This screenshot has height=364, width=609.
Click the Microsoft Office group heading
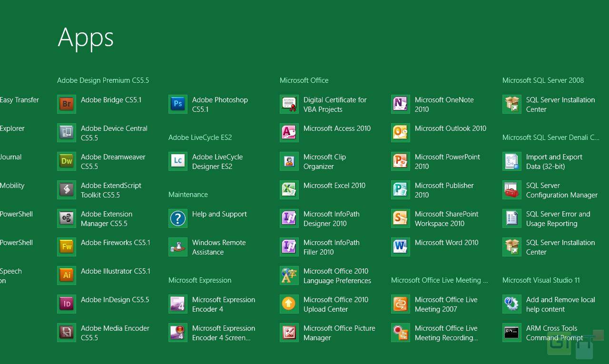point(304,80)
